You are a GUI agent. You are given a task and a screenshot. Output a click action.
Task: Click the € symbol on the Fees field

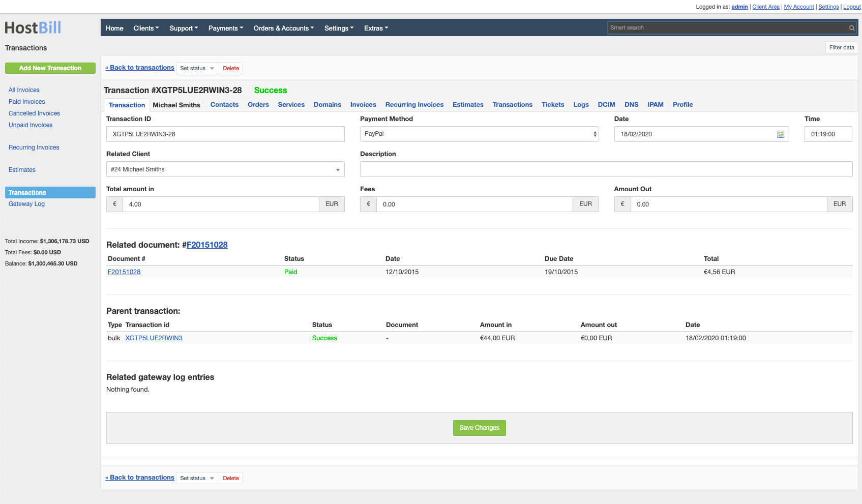click(x=368, y=204)
